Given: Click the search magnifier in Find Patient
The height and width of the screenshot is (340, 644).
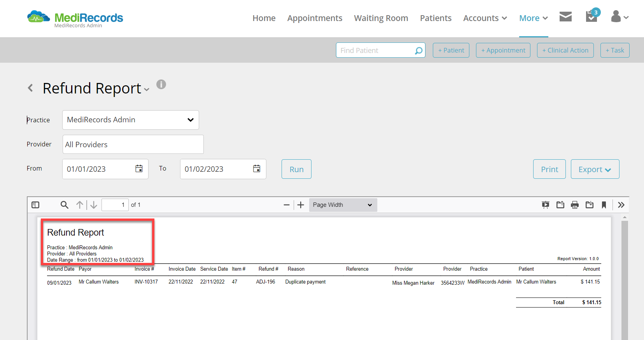Looking at the screenshot, I should (419, 51).
